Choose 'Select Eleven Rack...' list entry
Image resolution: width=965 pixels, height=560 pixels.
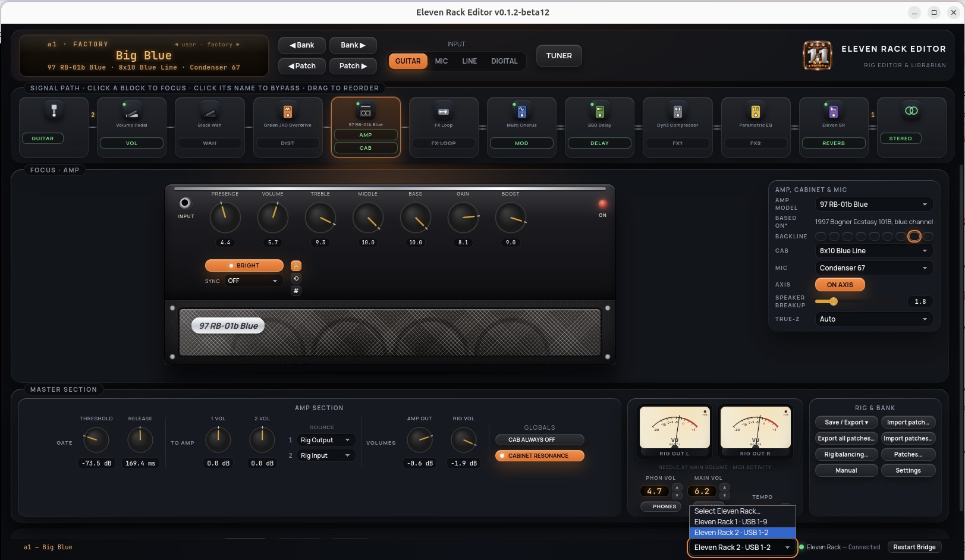(742, 511)
